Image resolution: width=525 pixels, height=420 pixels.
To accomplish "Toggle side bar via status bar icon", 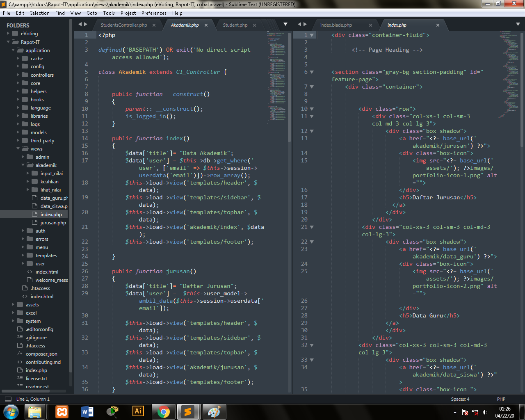I will [x=8, y=399].
